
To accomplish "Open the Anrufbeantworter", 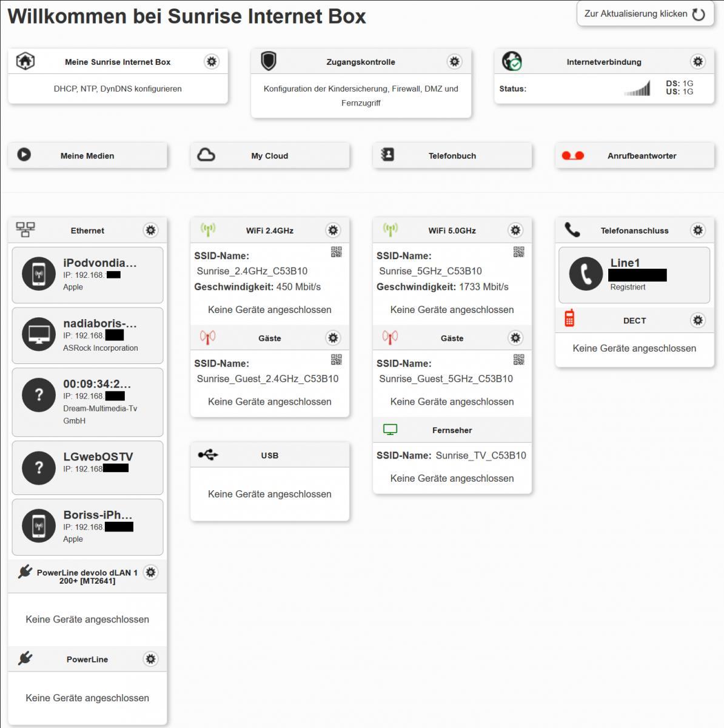I will tap(635, 155).
